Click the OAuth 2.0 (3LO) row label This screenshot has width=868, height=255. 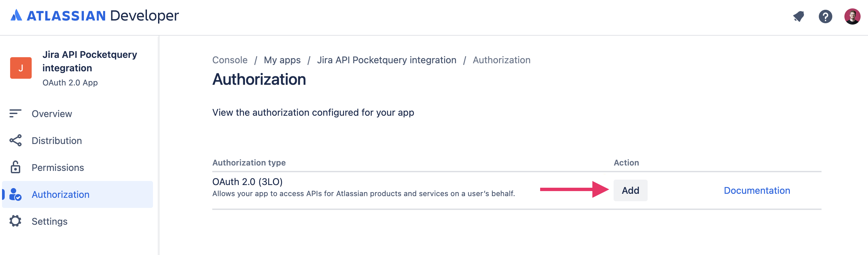248,182
